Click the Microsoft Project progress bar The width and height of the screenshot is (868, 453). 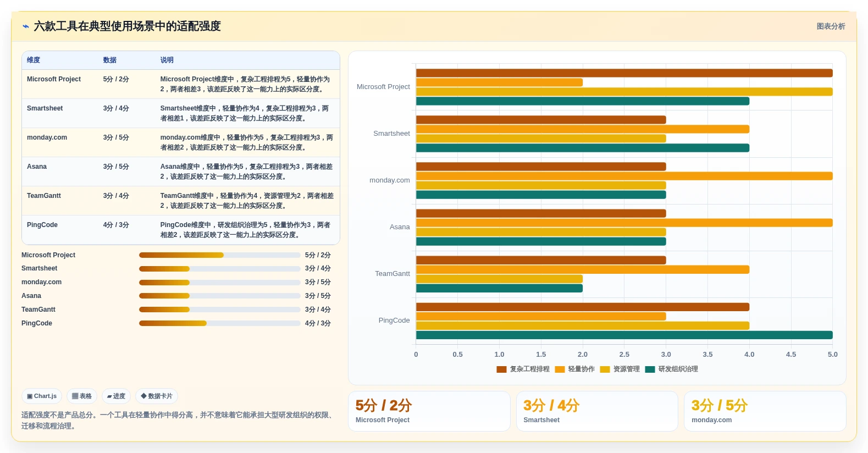pyautogui.click(x=220, y=255)
